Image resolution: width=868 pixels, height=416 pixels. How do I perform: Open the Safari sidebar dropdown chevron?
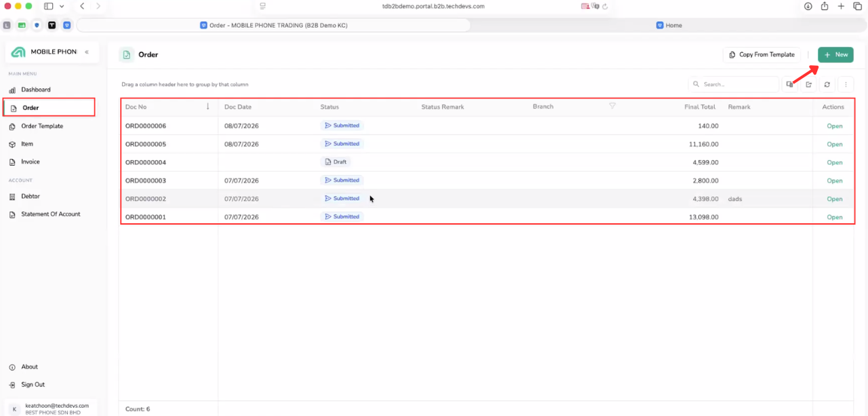point(62,6)
